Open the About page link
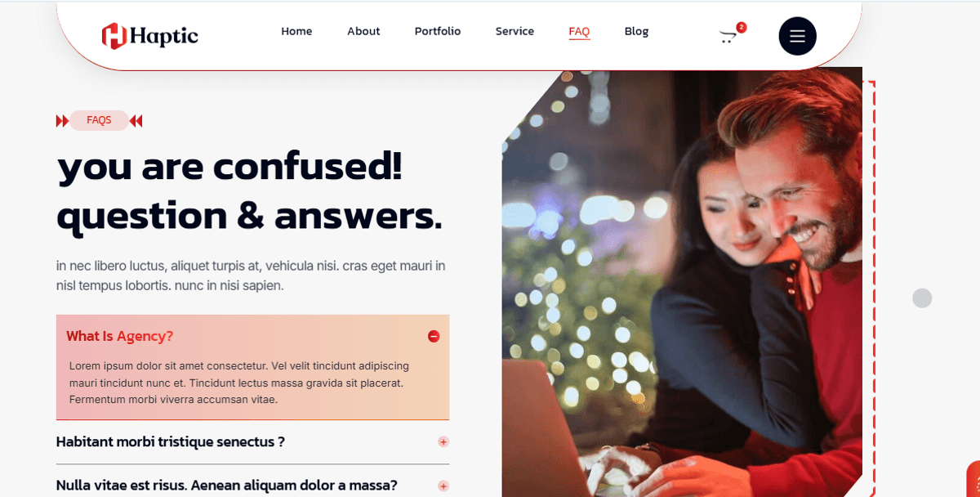 tap(363, 31)
